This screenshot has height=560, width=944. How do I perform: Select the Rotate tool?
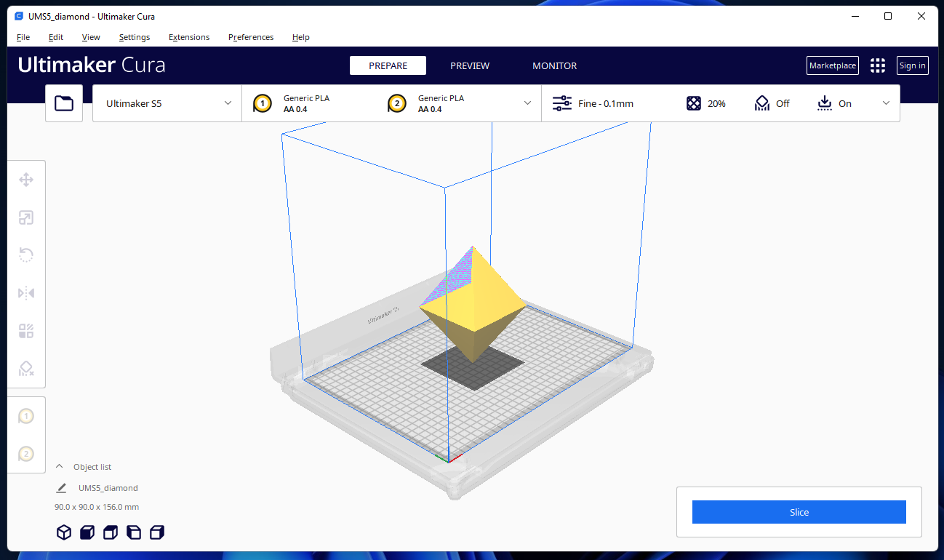click(x=26, y=255)
